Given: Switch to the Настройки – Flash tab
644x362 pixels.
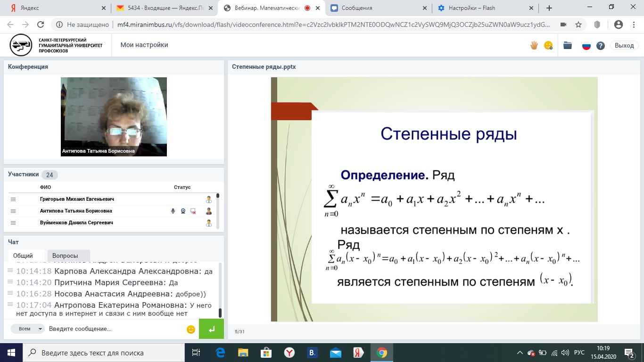Looking at the screenshot, I should [x=486, y=8].
